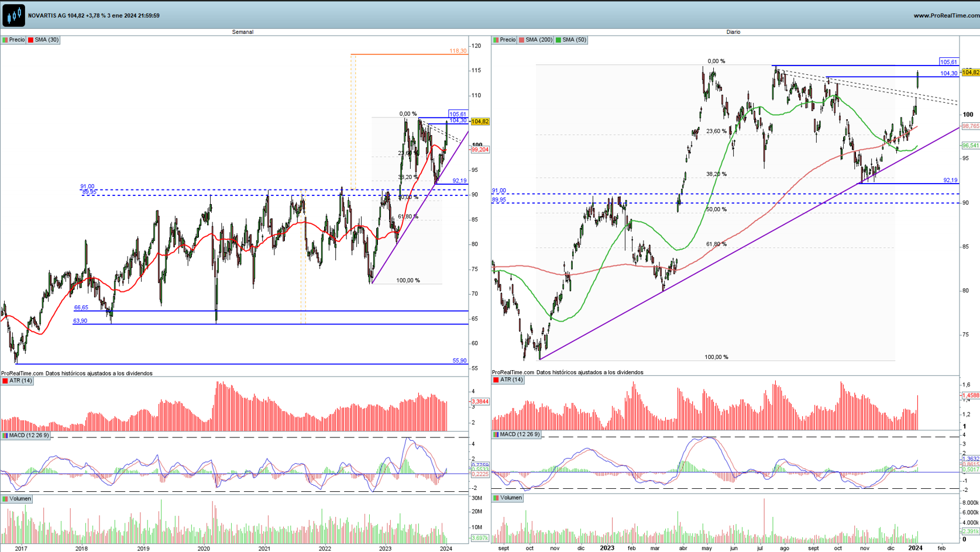Click the 91,00 dashed level label in Diario chart
The width and height of the screenshot is (980, 552).
[x=498, y=191]
